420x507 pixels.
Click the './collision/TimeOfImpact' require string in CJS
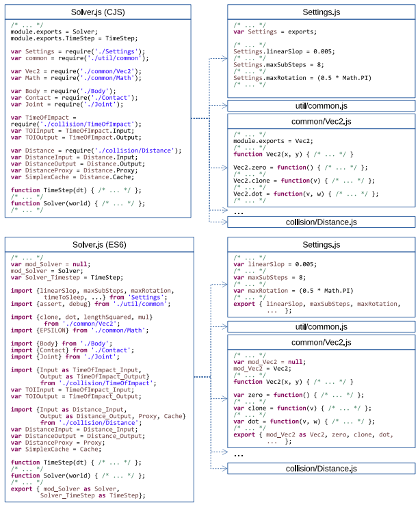(x=88, y=124)
